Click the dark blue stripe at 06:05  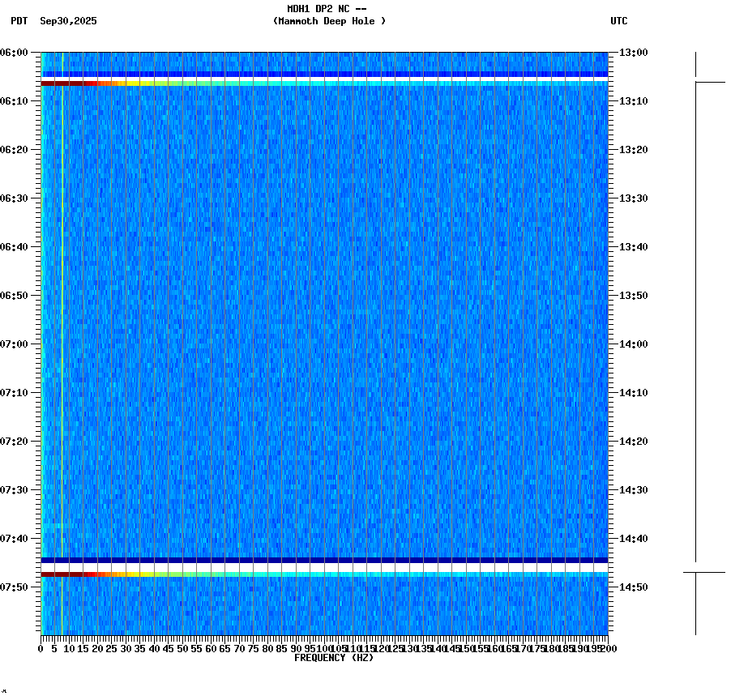pos(324,73)
